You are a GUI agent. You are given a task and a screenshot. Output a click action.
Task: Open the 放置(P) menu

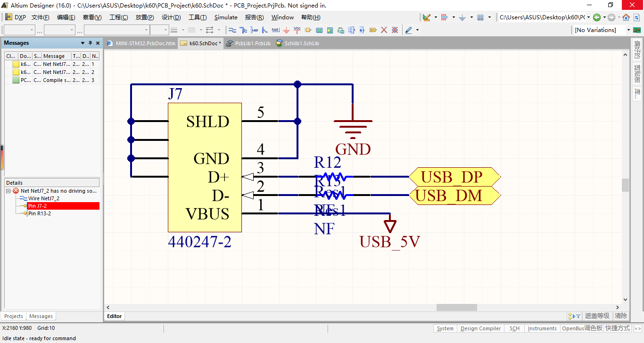click(145, 17)
